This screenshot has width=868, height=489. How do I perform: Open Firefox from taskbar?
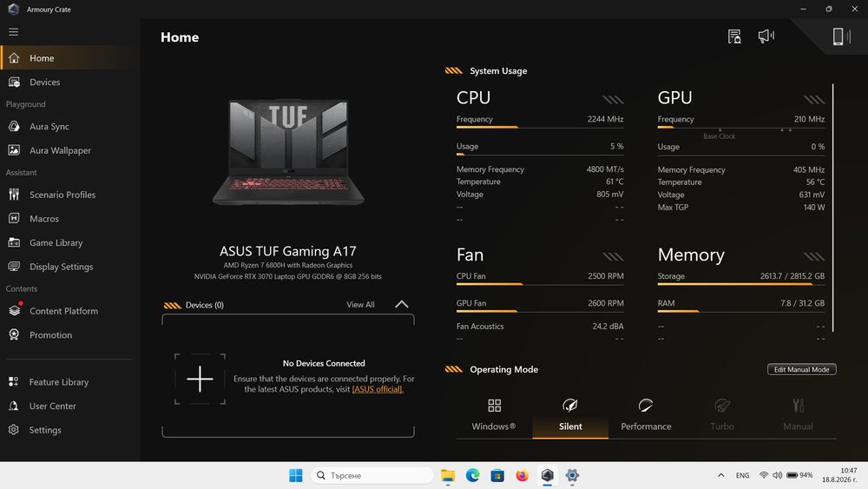pos(522,475)
